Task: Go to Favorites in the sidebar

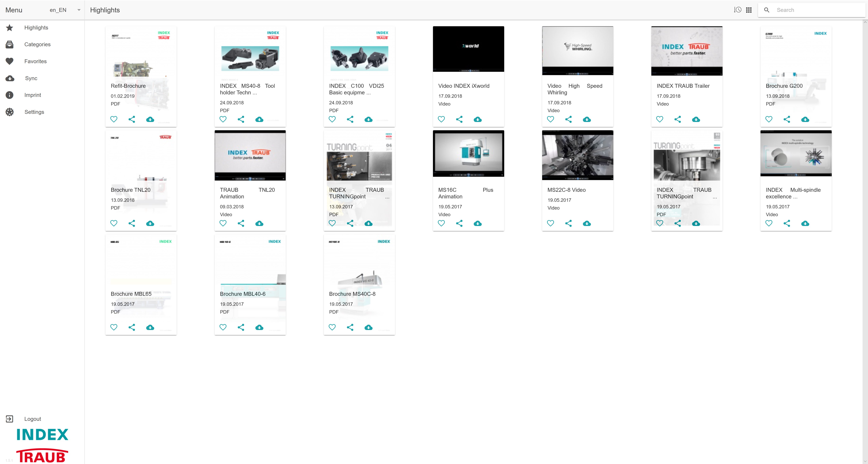Action: [x=35, y=61]
